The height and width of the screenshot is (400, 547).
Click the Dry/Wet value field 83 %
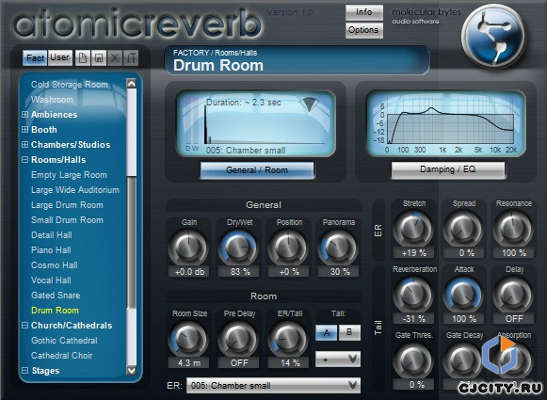point(239,272)
